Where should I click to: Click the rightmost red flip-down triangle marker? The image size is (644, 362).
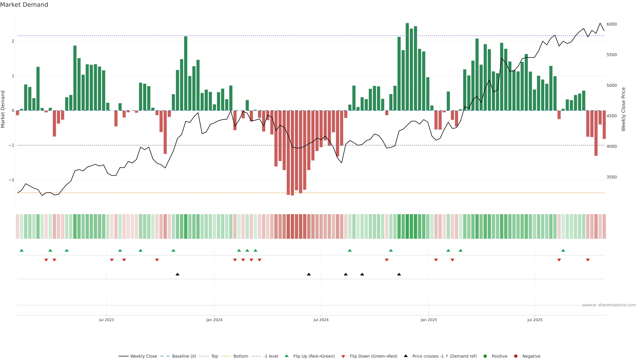click(588, 260)
